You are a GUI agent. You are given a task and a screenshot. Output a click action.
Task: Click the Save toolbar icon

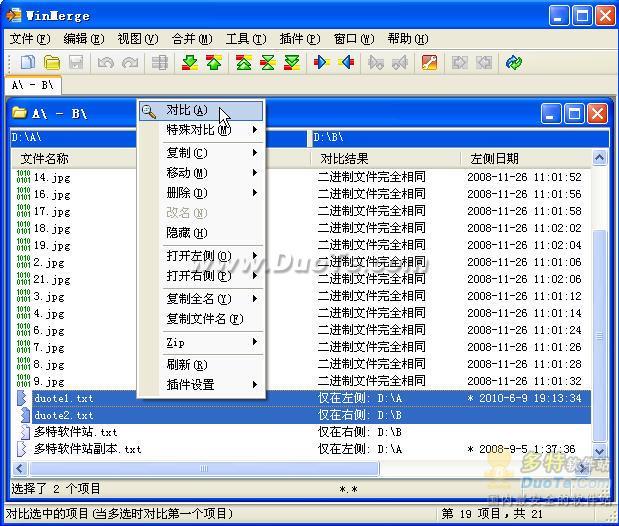(76, 62)
